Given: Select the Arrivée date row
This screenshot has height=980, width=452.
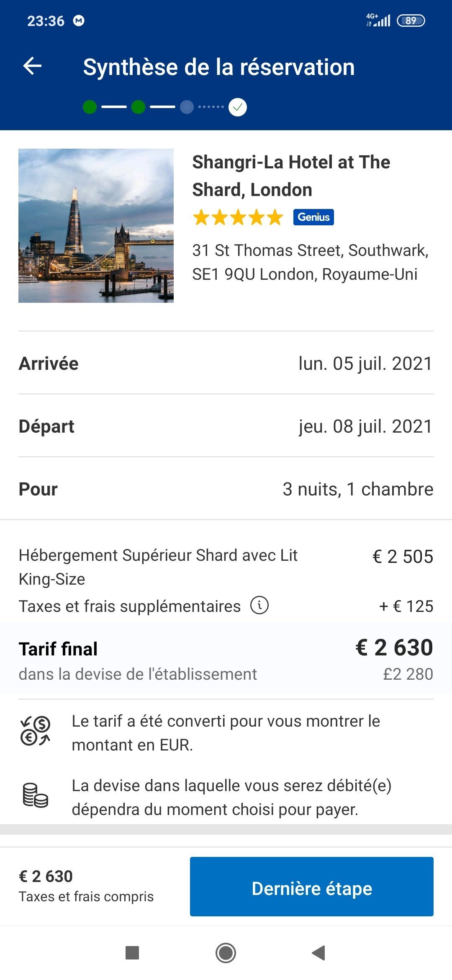Looking at the screenshot, I should pyautogui.click(x=226, y=363).
